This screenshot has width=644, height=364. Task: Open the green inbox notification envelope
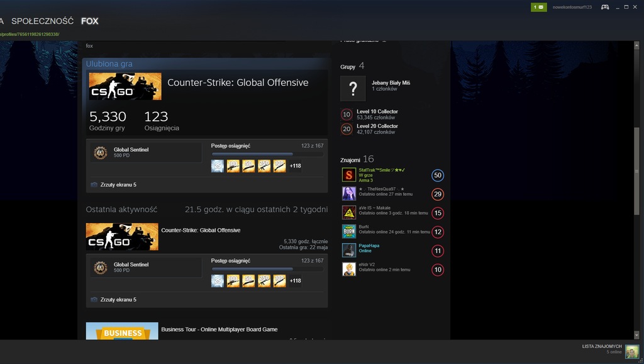tap(538, 7)
